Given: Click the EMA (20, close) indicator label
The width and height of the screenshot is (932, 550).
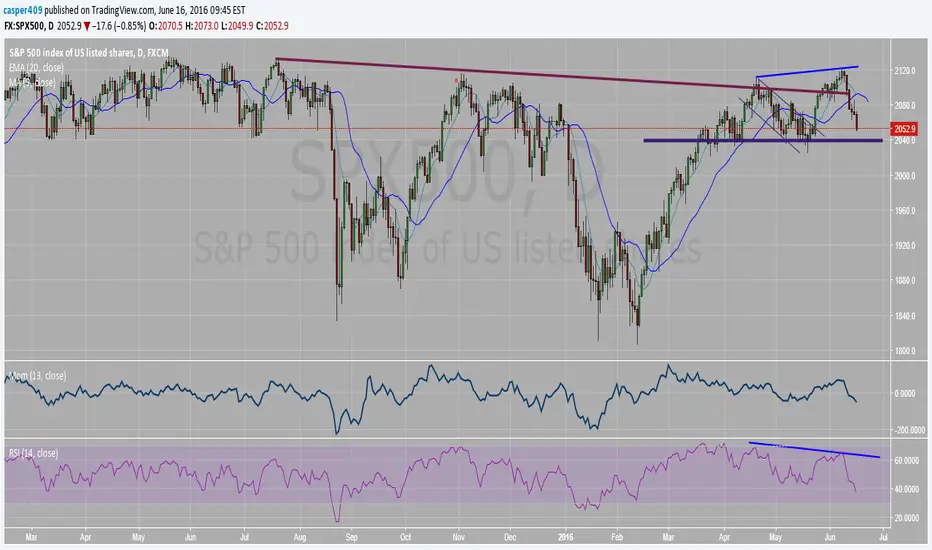Looking at the screenshot, I should [36, 68].
